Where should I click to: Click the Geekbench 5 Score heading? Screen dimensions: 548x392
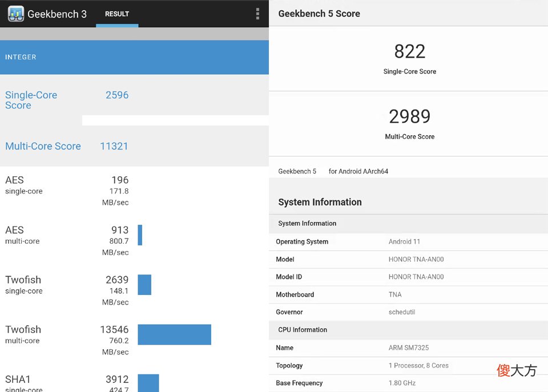(x=319, y=14)
